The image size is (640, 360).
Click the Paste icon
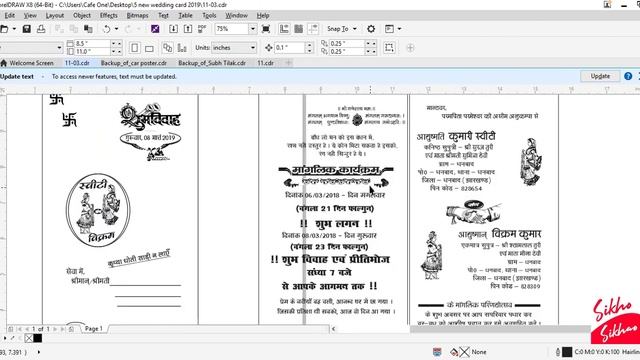click(x=88, y=29)
